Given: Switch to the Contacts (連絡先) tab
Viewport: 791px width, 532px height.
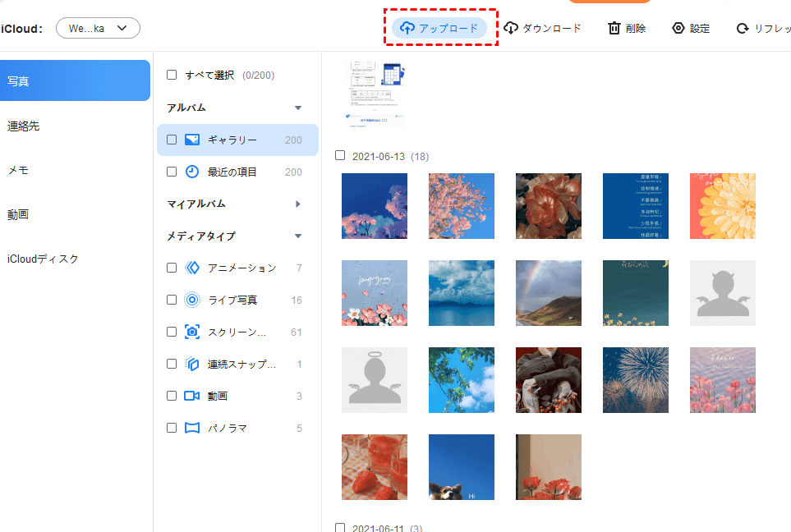Looking at the screenshot, I should click(24, 126).
